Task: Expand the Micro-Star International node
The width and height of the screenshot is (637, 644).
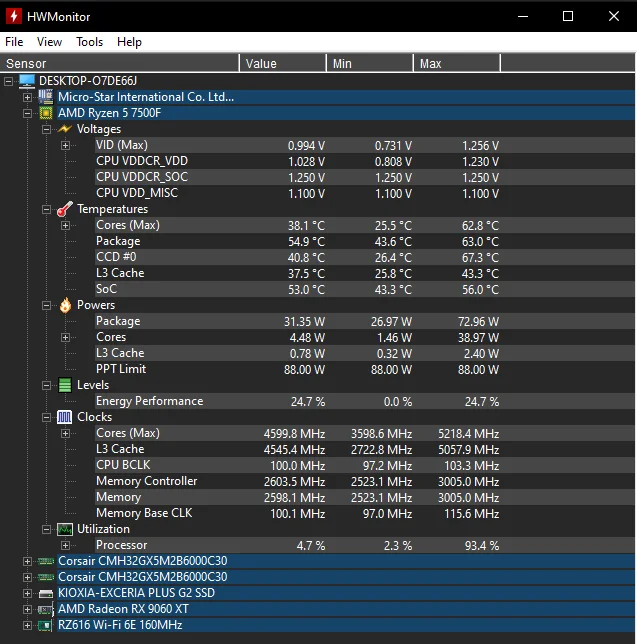Action: tap(27, 97)
